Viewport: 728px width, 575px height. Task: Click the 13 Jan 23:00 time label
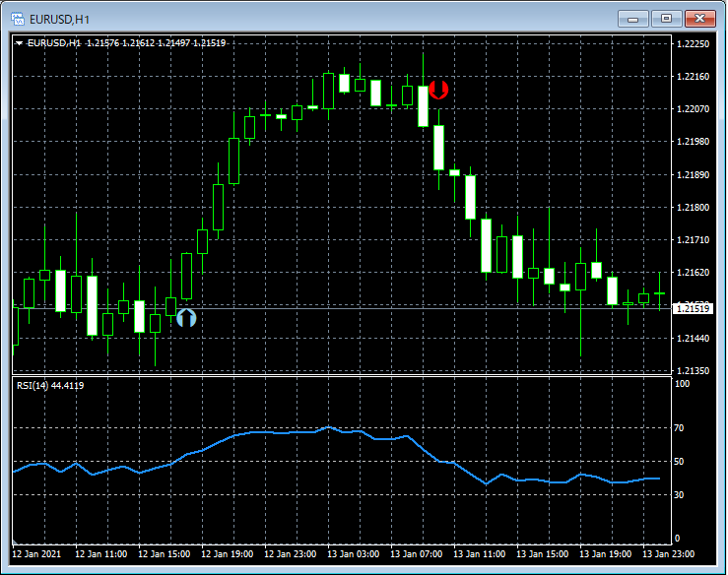[x=669, y=554]
